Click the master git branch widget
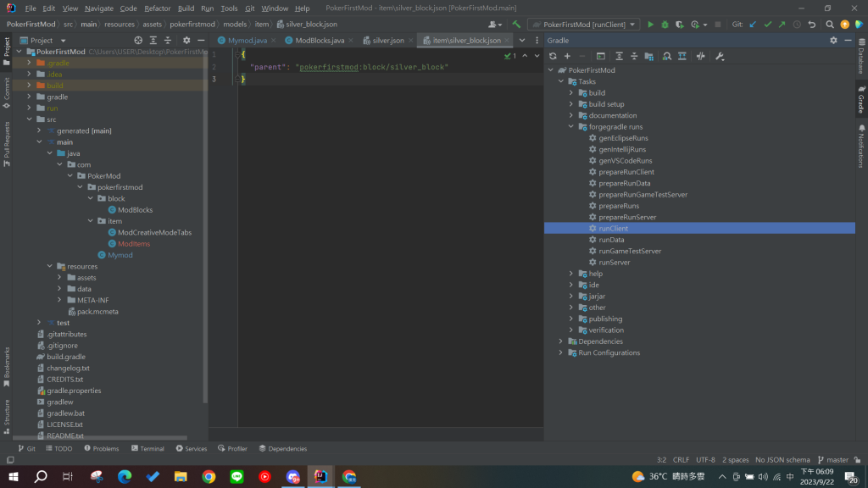This screenshot has width=868, height=488. [x=833, y=460]
